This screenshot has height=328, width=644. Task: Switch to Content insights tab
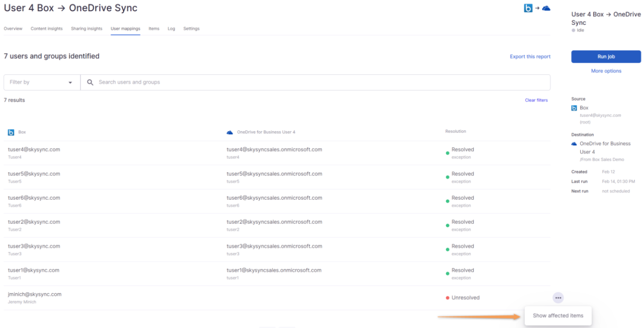(47, 29)
